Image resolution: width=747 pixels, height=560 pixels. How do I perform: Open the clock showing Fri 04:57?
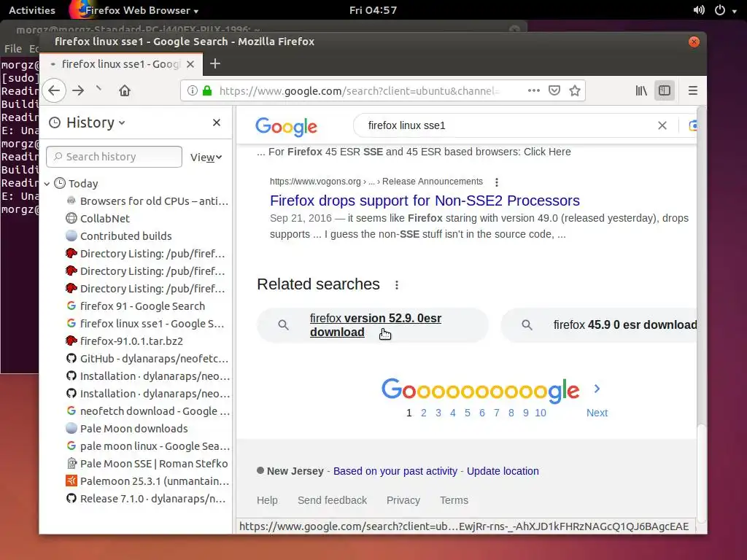pyautogui.click(x=373, y=10)
